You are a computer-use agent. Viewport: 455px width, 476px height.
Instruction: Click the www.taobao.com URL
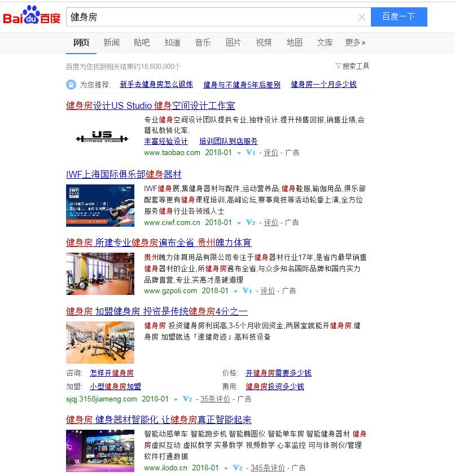pos(172,152)
